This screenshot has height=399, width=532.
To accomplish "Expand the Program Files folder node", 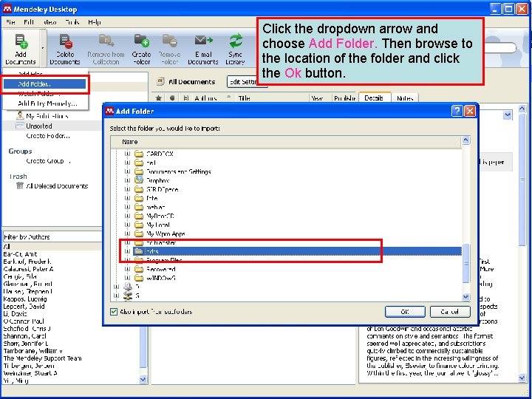I will [x=127, y=260].
